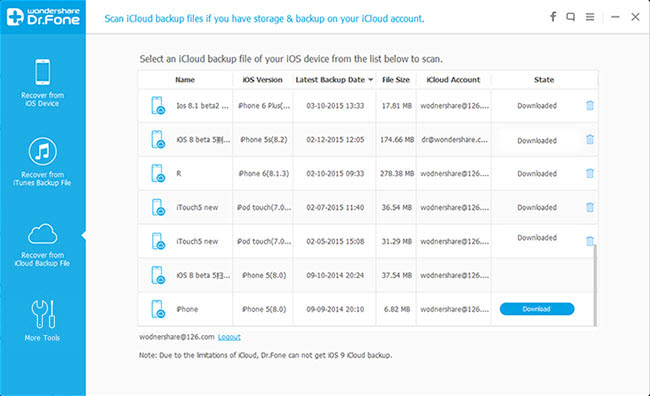Select Recover from iOS Device phone icon

tap(42, 72)
